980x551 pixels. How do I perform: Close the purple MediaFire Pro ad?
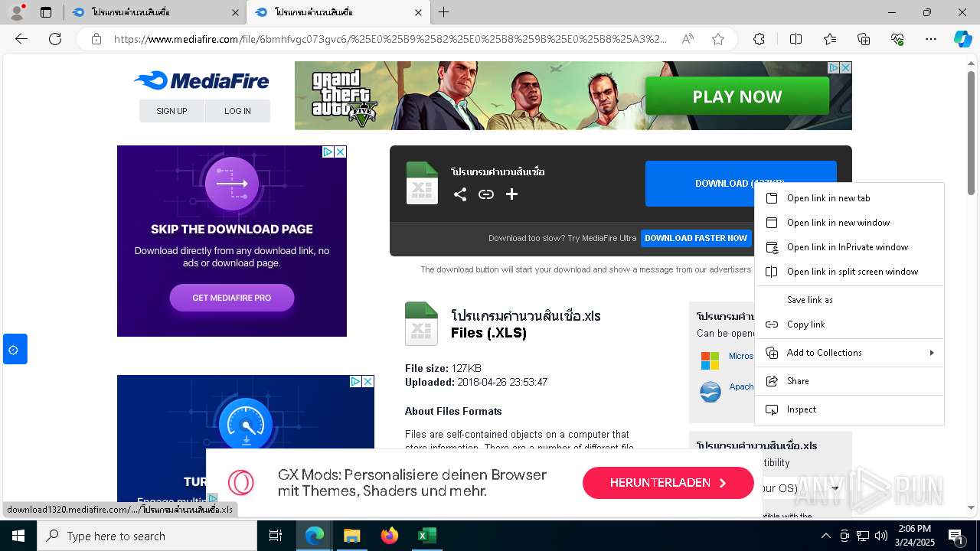tap(340, 152)
